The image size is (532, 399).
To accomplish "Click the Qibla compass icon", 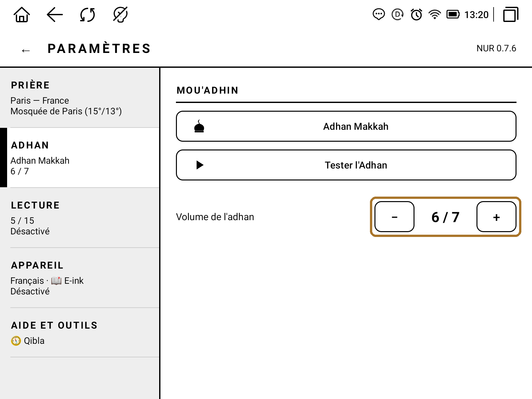I will pos(16,341).
